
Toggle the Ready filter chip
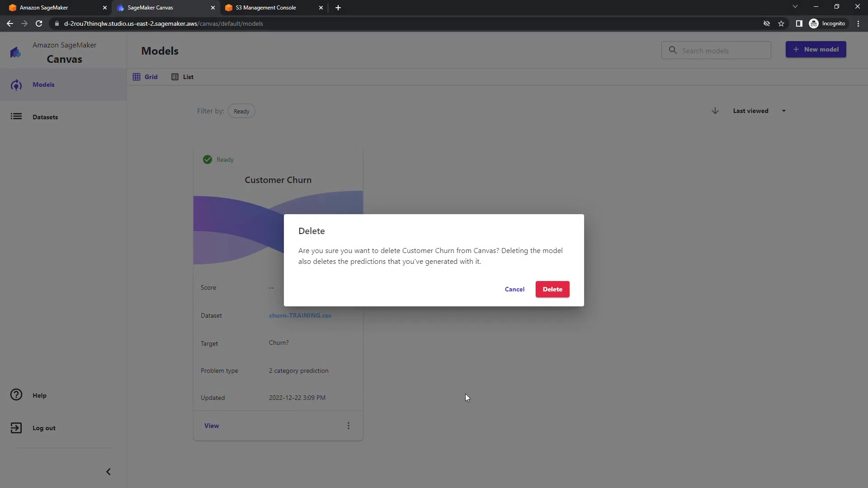pyautogui.click(x=241, y=111)
